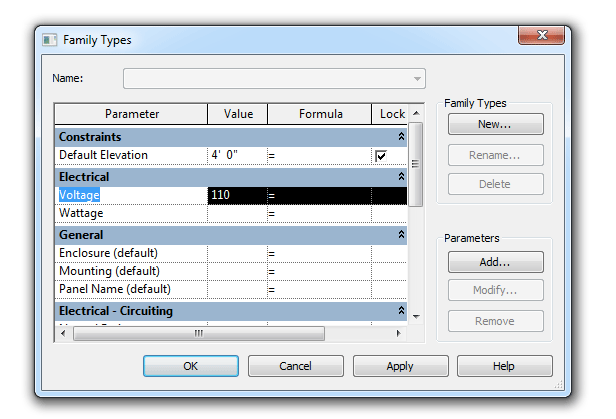Click the vertical scrollbar thumb

point(416,164)
